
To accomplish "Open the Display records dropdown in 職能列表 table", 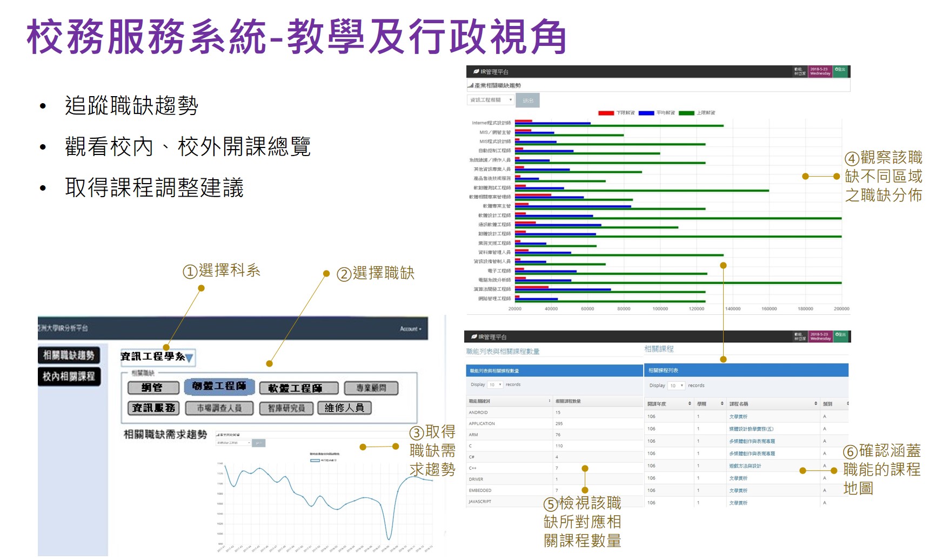I will [495, 384].
